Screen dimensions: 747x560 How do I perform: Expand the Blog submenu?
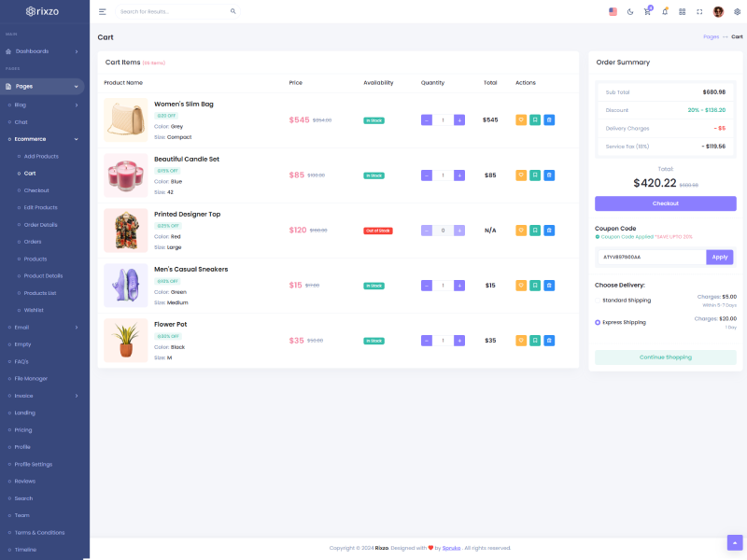coord(44,105)
